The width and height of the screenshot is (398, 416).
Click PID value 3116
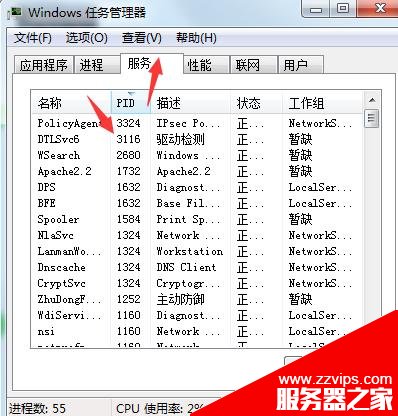pyautogui.click(x=128, y=139)
